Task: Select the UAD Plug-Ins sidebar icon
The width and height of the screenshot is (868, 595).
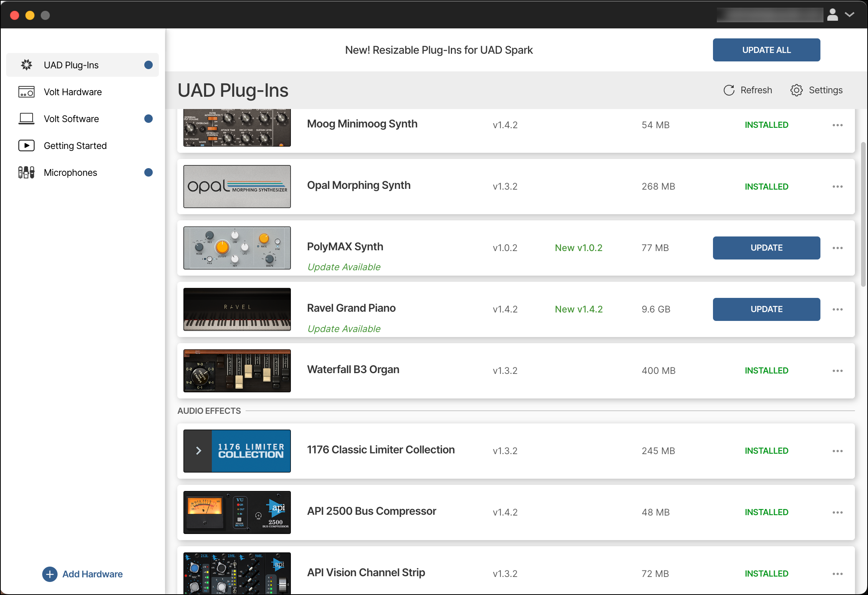Action: [x=26, y=65]
